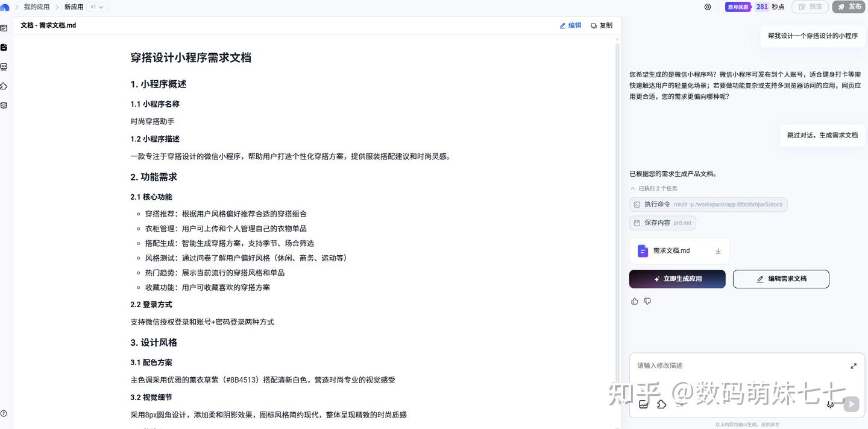Click the send arrow in the chat box
Viewport: 868px width, 429px height.
coord(851,404)
